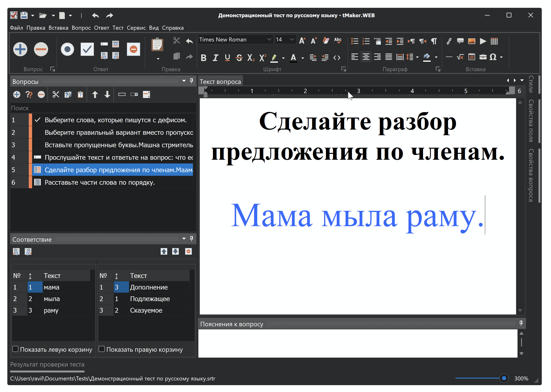This screenshot has width=551, height=392.
Task: Open the Вставка menu
Action: 58,28
